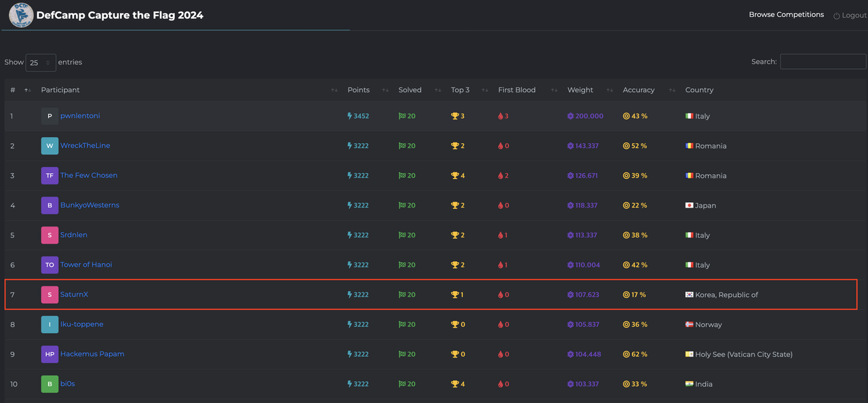
Task: Sort table by Accuracy column
Action: point(649,90)
